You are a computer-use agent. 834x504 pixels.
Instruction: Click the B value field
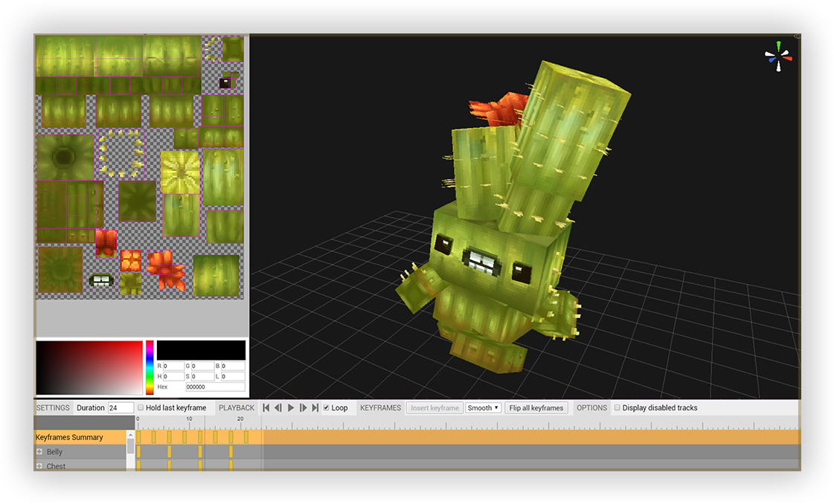[x=233, y=366]
